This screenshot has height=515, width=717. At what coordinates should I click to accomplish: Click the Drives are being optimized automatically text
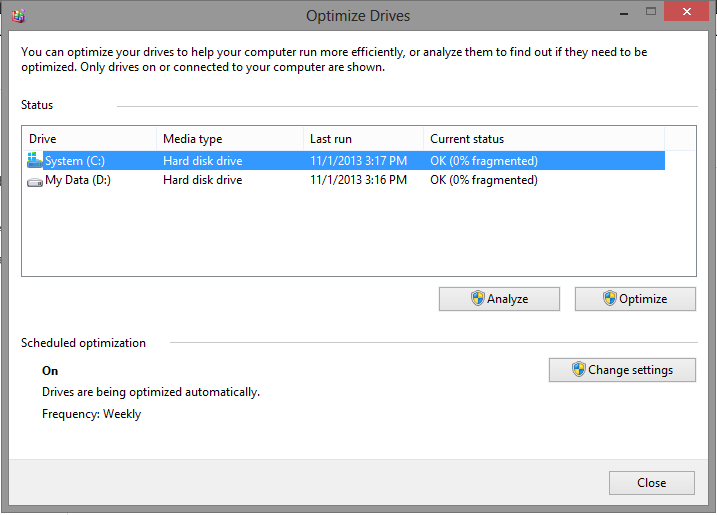tap(151, 392)
